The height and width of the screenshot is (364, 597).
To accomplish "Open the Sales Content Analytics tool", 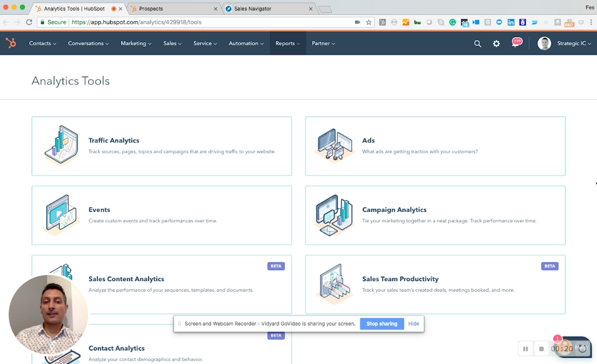I will pos(162,284).
